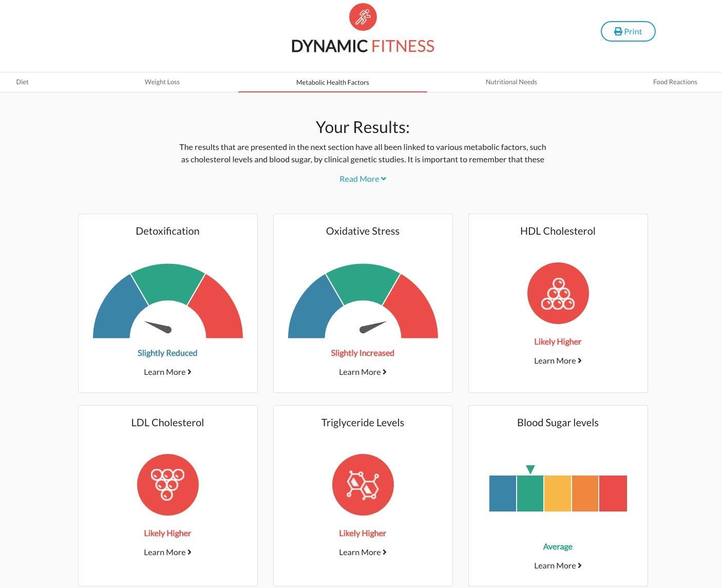Click the Triglyceride Levels hexagon molecule icon
This screenshot has height=588, width=722.
point(363,484)
